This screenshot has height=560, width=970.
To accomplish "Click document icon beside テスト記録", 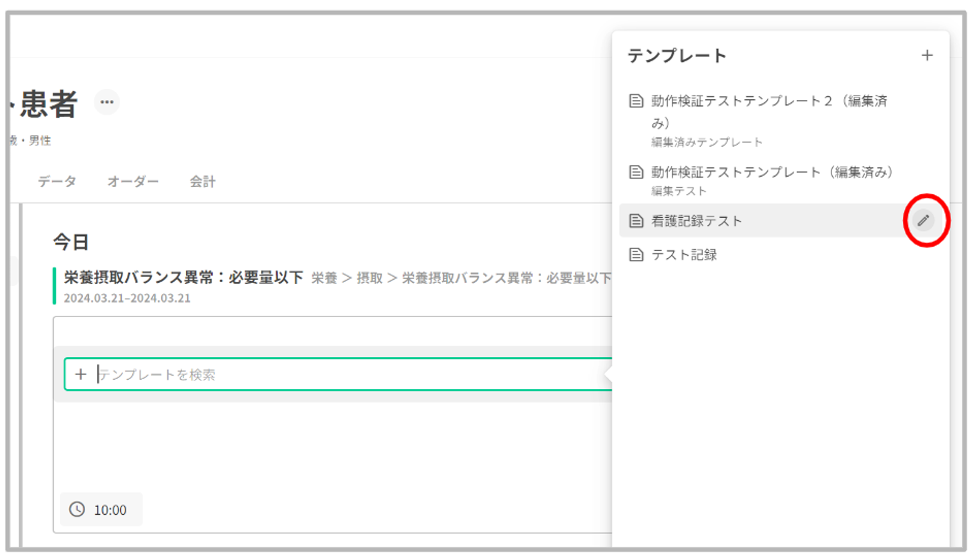I will pyautogui.click(x=636, y=255).
